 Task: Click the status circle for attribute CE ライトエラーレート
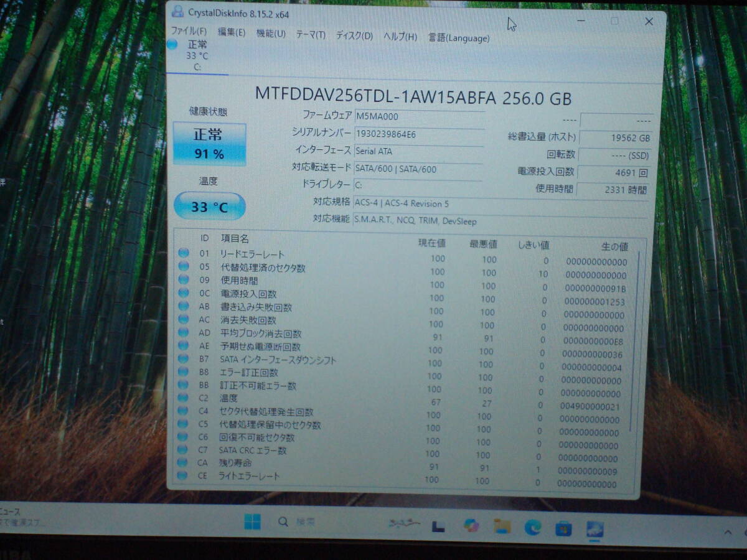(182, 475)
